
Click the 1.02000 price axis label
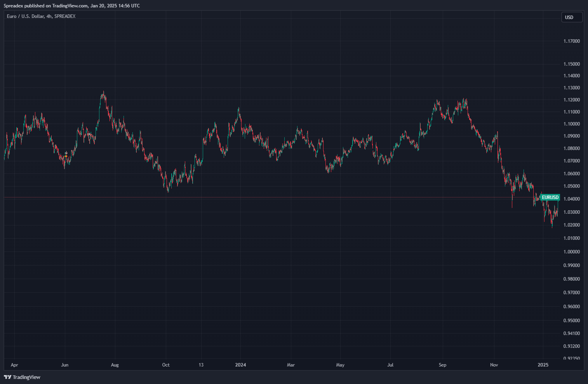572,225
